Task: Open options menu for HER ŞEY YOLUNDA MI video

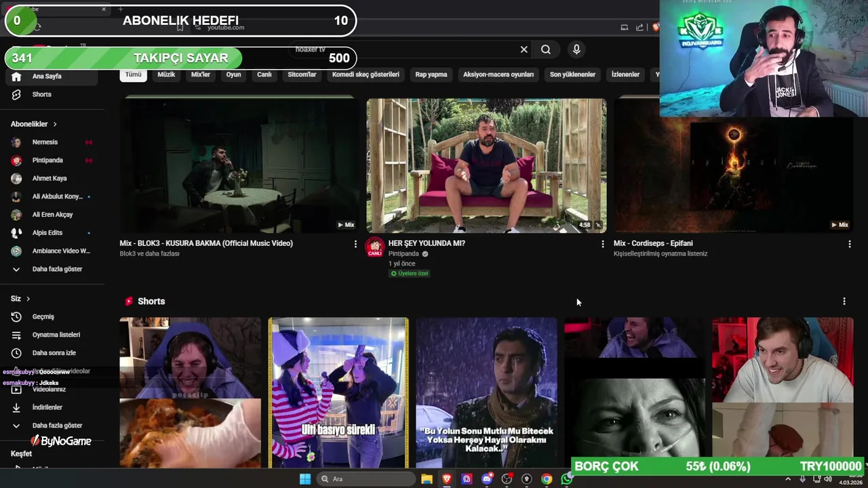Action: click(x=602, y=244)
